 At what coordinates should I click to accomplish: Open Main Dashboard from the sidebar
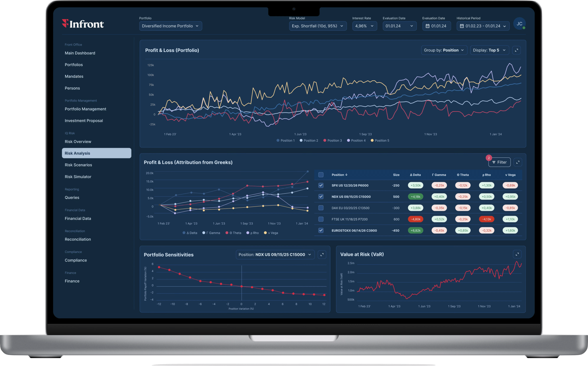80,53
